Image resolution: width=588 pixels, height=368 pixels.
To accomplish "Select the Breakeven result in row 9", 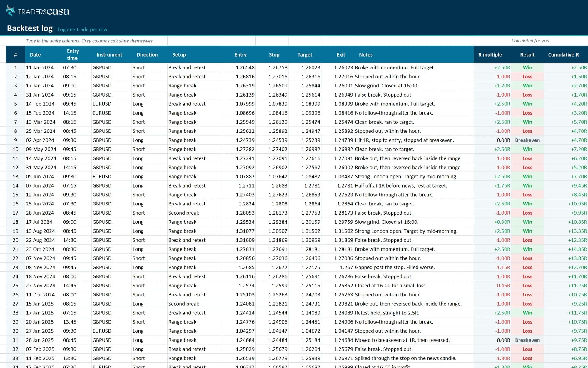I will 527,140.
